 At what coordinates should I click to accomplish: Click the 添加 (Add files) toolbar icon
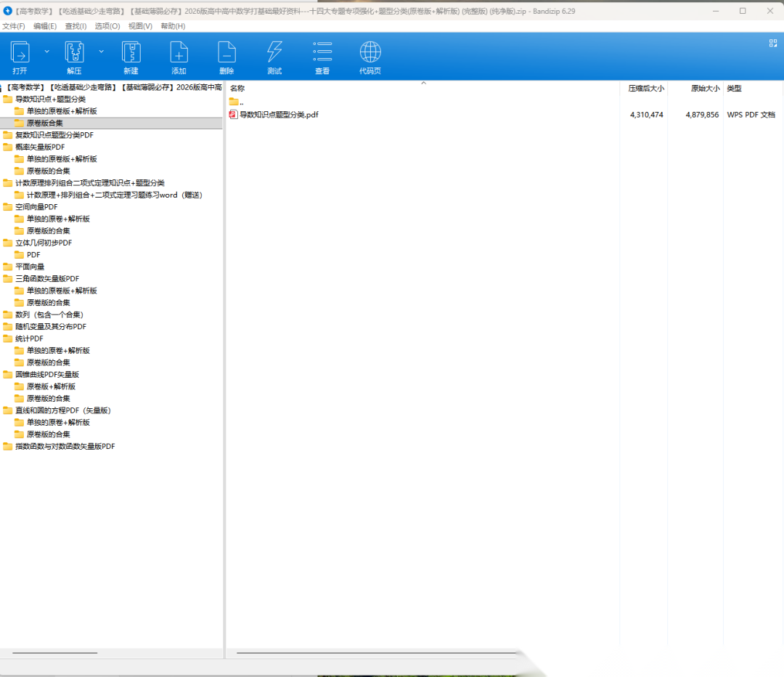point(179,53)
